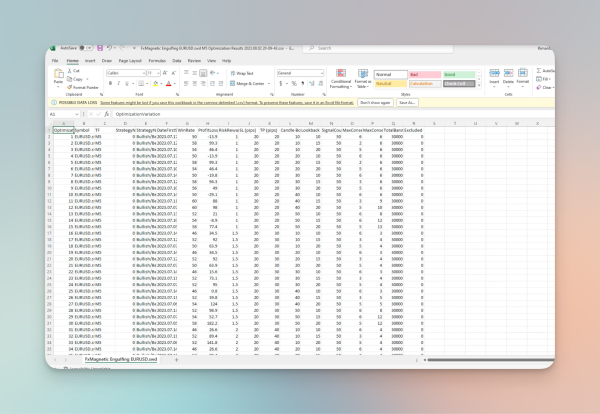Click the Name Box showing A1
The image size is (600, 414).
pos(62,114)
